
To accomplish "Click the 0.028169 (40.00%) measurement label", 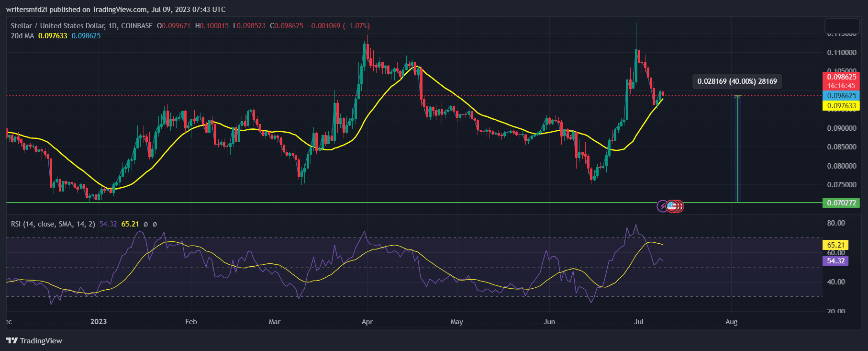I will (736, 81).
